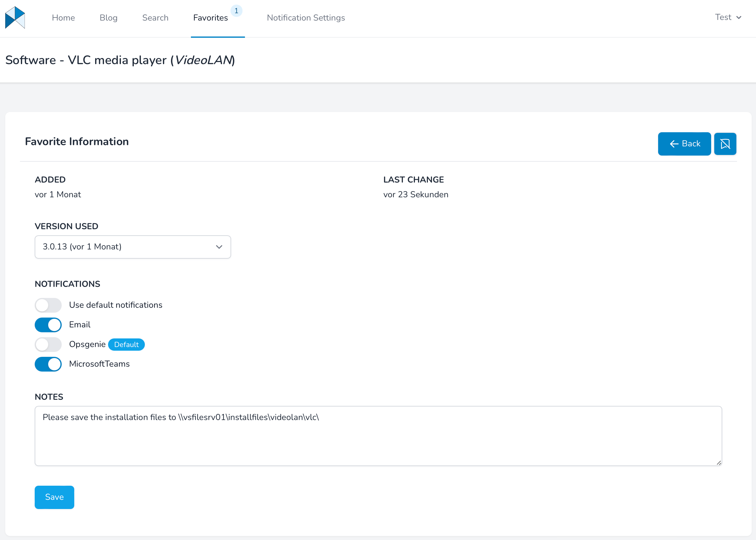This screenshot has width=756, height=540.
Task: Select the Favorites tab
Action: coord(211,17)
